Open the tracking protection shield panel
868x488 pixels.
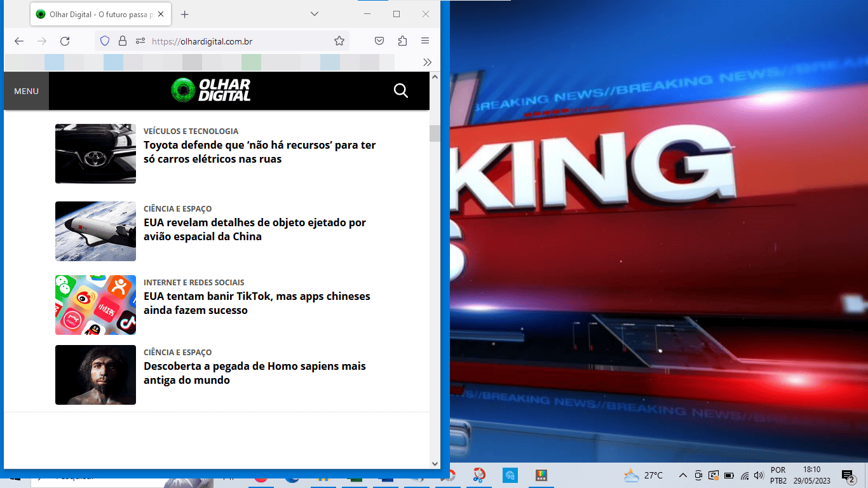point(105,41)
